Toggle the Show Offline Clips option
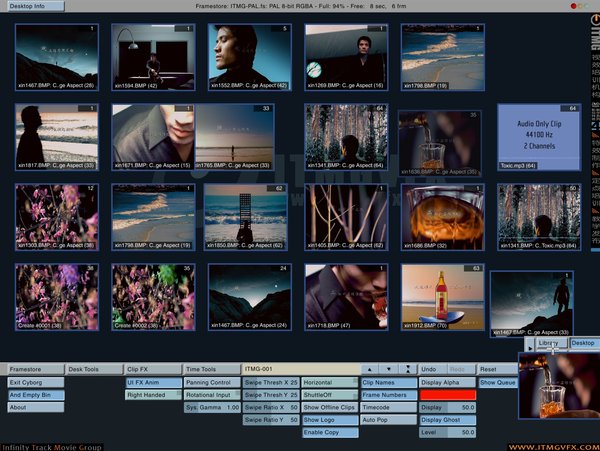 click(329, 407)
